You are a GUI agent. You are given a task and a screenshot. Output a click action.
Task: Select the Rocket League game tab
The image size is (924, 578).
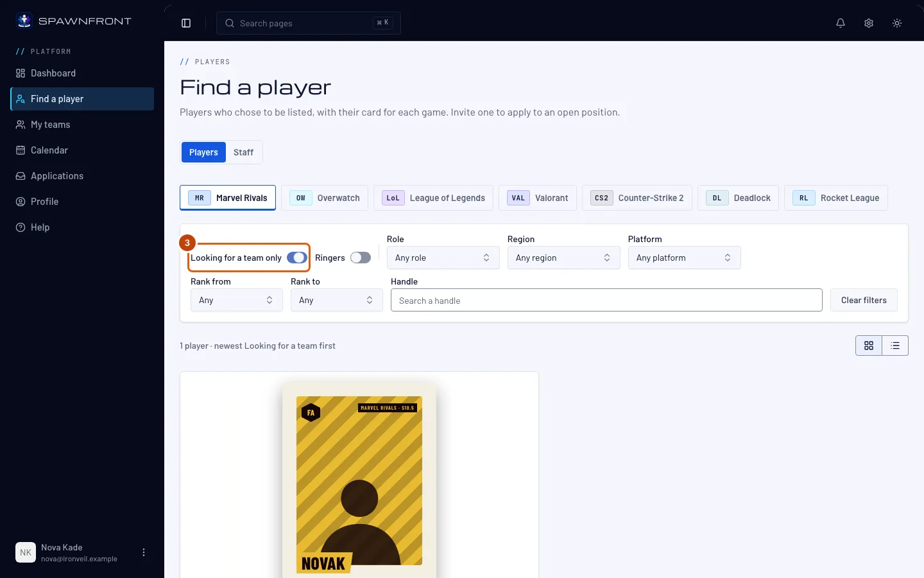[836, 198]
